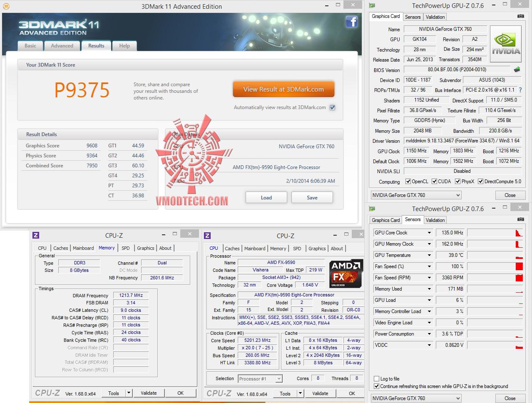Screen dimensions: 532x403
Task: Open the Fan Speed (RPM) sensor dropdown
Action: 429,278
